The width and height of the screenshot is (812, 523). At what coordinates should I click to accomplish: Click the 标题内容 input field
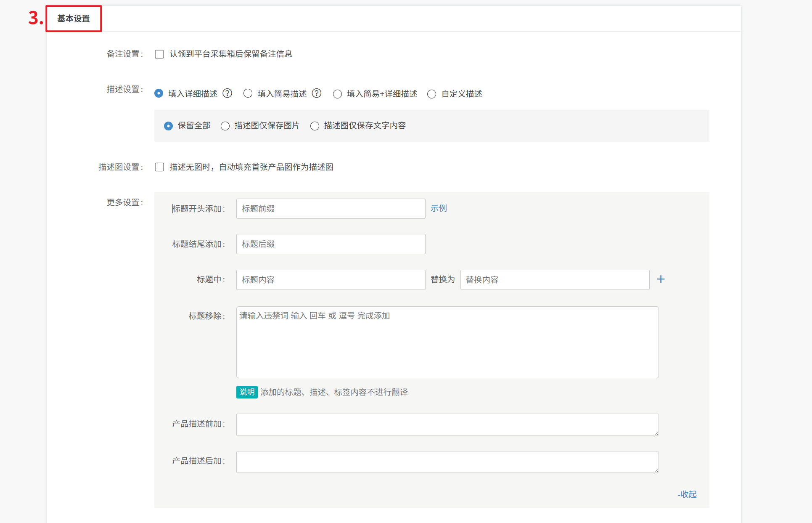tap(331, 280)
